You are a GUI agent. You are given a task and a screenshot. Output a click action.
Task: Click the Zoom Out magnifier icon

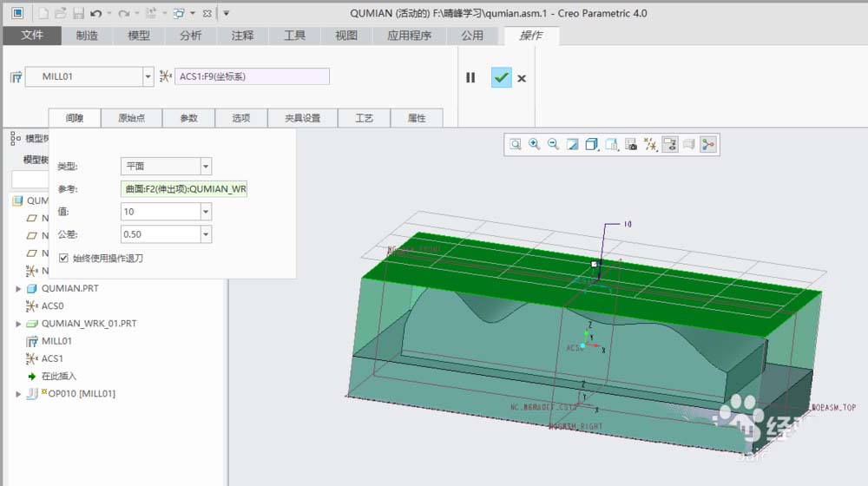[553, 144]
